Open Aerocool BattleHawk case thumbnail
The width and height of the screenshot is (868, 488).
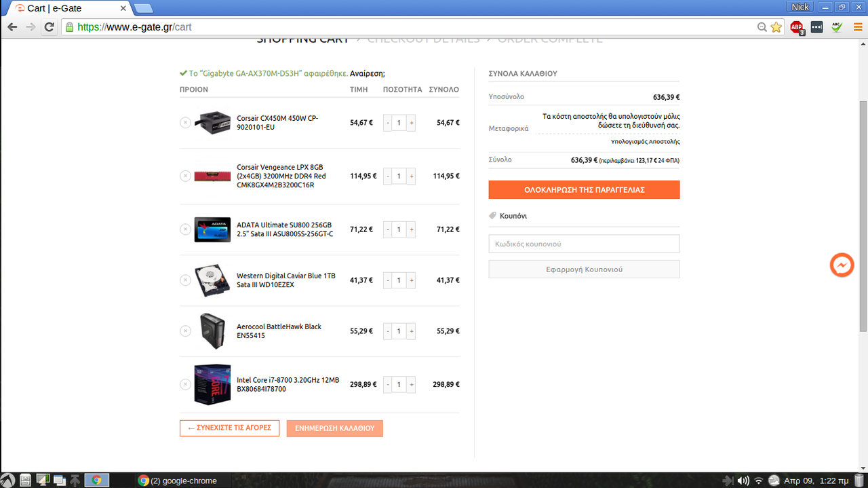click(x=212, y=331)
